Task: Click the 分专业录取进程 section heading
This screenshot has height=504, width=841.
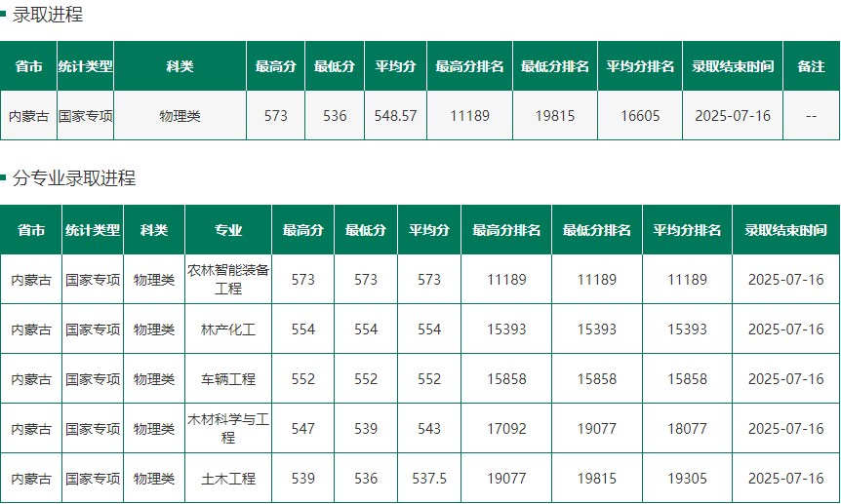Action: pos(74,178)
